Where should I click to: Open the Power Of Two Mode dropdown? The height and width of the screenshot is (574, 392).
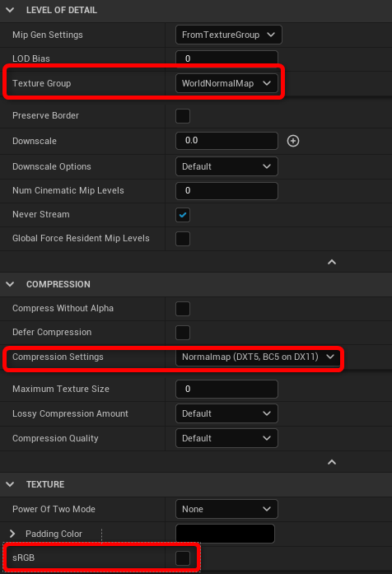pos(226,509)
